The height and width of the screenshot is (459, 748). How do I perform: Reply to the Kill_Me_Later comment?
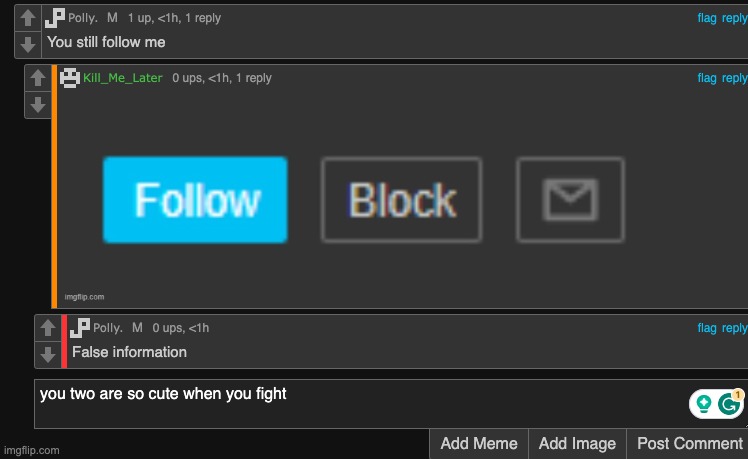pos(735,78)
